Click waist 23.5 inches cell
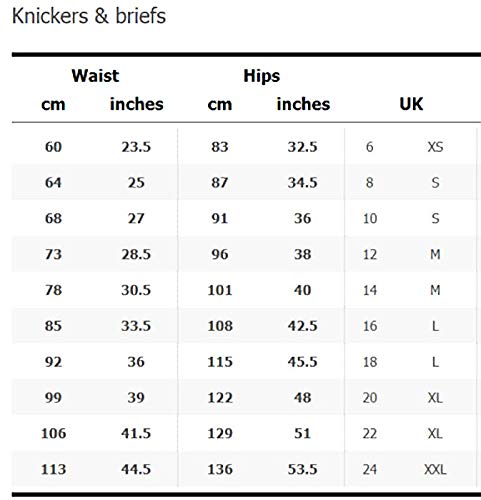This screenshot has height=500, width=481. point(136,147)
